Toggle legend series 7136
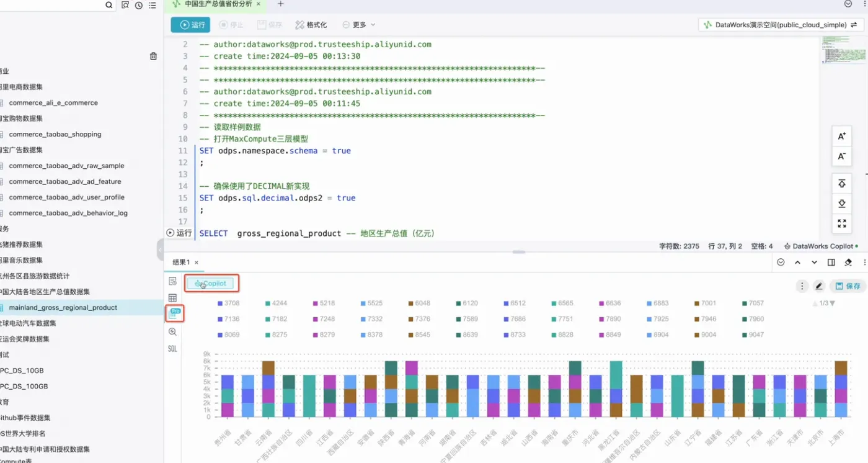The width and height of the screenshot is (868, 463). click(x=228, y=319)
